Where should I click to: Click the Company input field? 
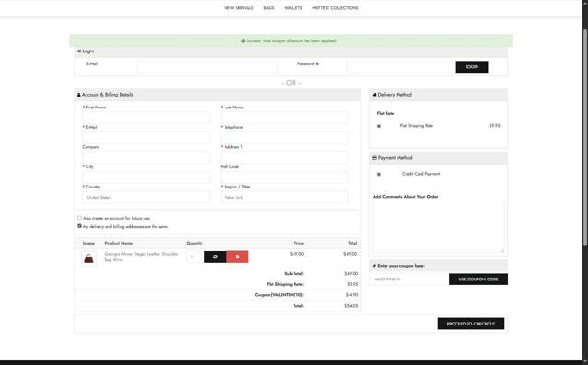click(146, 157)
